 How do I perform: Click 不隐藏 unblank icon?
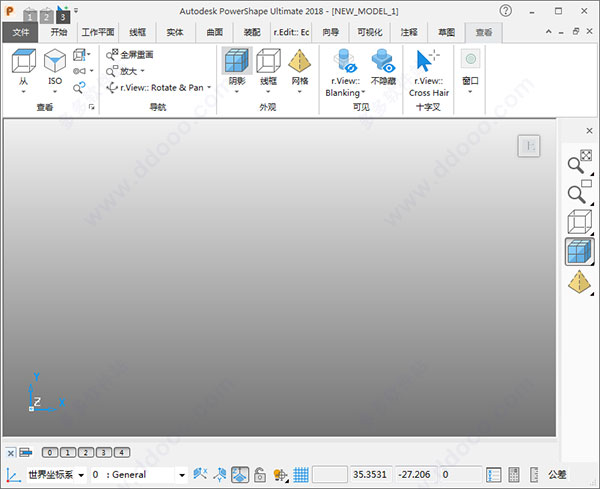(x=383, y=61)
